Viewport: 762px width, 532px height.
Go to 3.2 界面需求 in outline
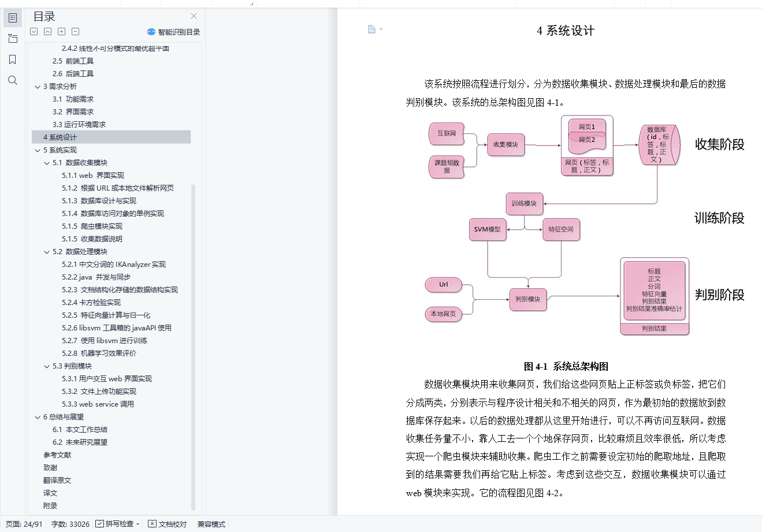point(73,112)
